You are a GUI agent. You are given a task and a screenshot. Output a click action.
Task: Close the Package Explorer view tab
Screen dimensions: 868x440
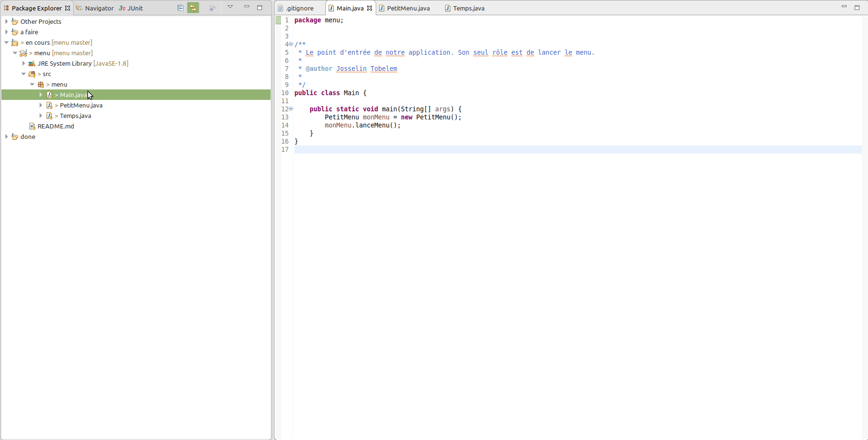coord(68,8)
